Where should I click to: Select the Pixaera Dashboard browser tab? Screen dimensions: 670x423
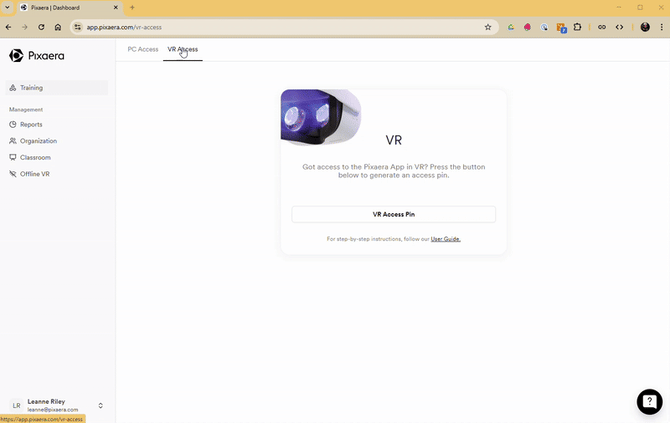(x=70, y=8)
